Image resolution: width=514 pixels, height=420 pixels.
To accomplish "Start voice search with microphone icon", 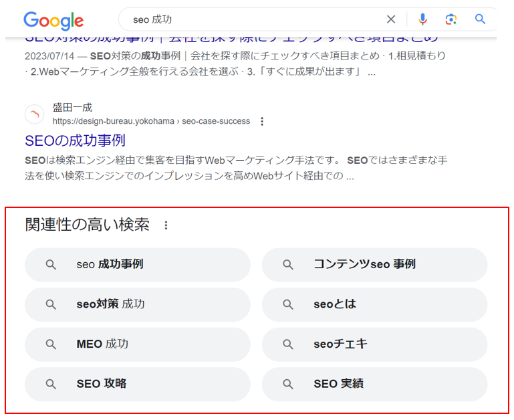I will [x=422, y=19].
